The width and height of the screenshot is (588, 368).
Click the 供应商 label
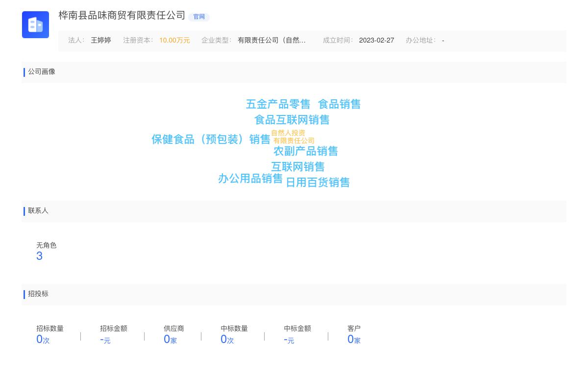click(174, 329)
